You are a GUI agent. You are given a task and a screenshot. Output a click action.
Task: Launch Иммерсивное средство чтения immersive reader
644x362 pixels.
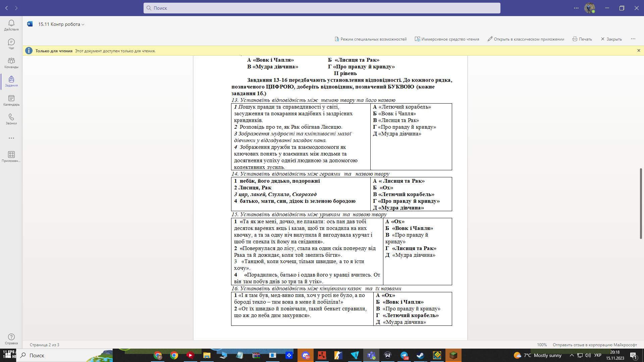pos(447,39)
